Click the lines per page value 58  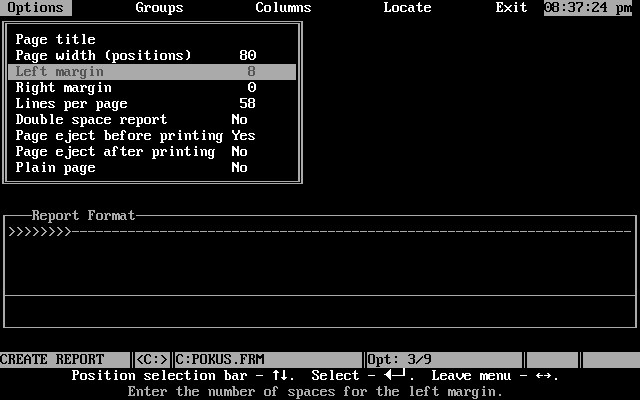tap(248, 104)
